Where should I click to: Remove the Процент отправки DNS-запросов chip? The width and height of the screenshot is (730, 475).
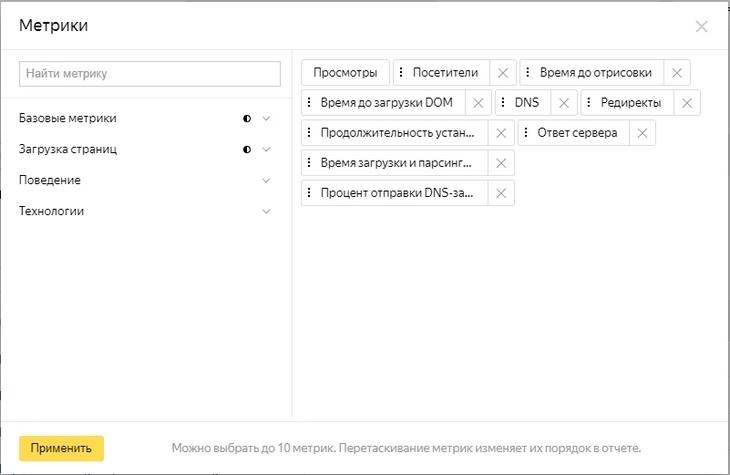[501, 193]
